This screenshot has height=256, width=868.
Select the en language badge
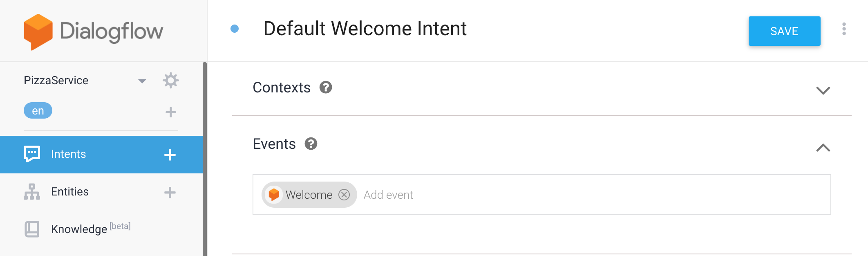[x=38, y=111]
